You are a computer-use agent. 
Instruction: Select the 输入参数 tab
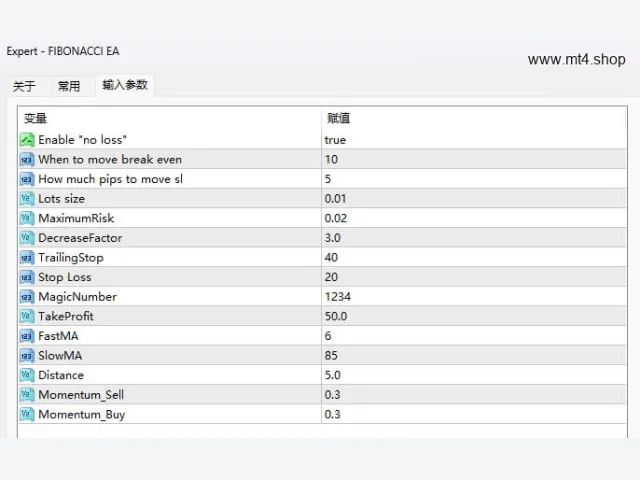[124, 85]
